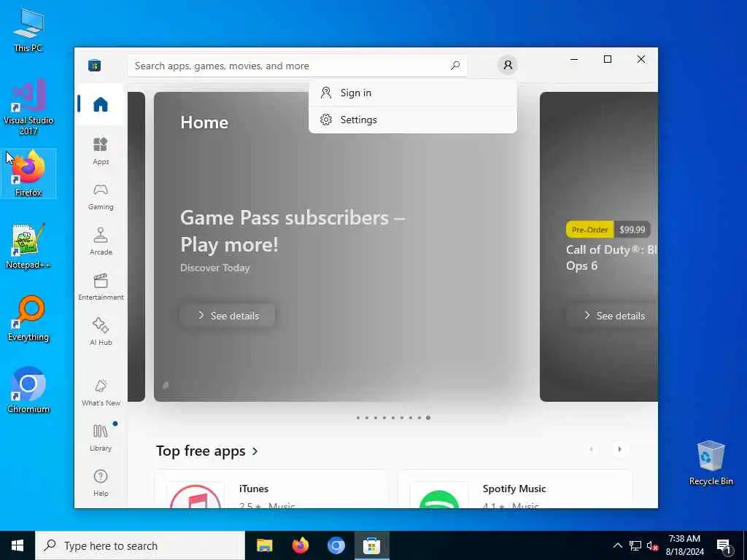Click the Game Pass subscribers headline
747x560 pixels.
293,231
